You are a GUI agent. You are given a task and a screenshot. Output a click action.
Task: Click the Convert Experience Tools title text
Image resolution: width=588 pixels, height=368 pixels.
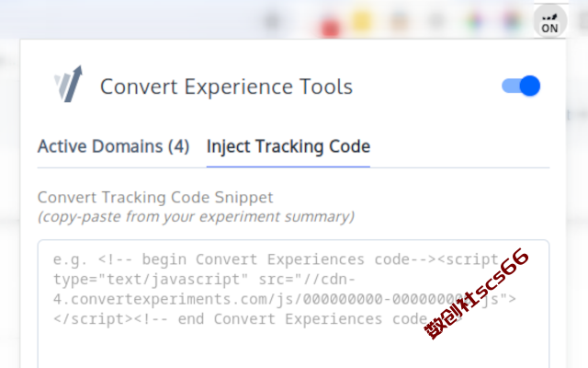[x=227, y=86]
